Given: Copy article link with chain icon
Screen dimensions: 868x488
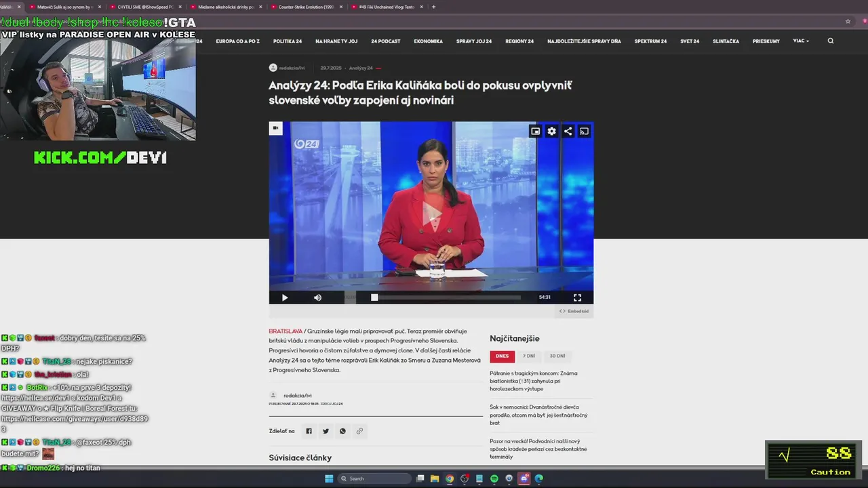Looking at the screenshot, I should 359,431.
